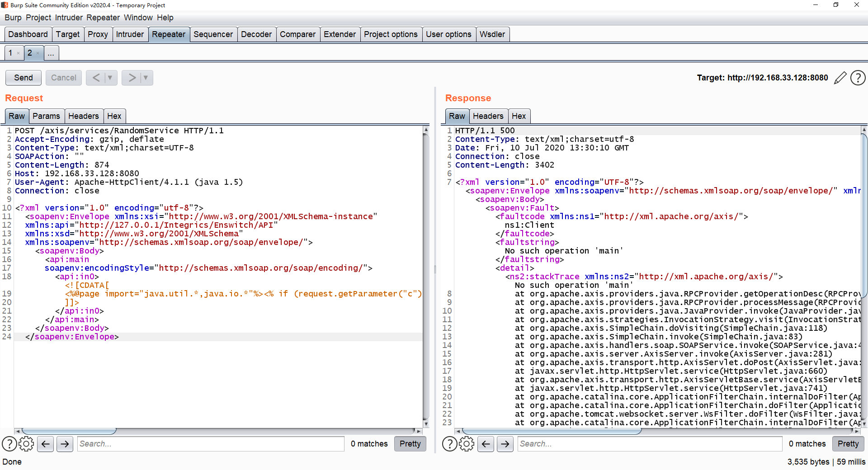This screenshot has height=470, width=868.
Task: Click the request horizontal scrollbar thumb
Action: 69,431
